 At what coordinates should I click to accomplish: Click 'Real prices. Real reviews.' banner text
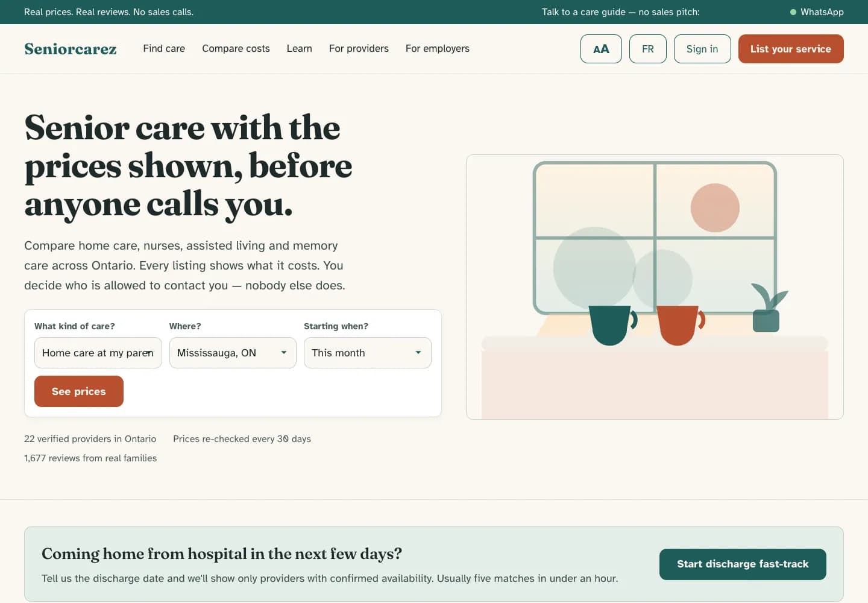click(108, 12)
